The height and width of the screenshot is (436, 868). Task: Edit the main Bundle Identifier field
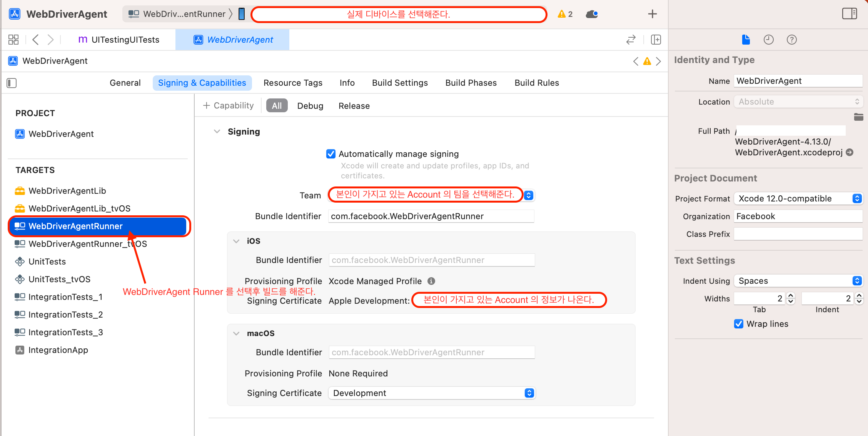(x=431, y=216)
